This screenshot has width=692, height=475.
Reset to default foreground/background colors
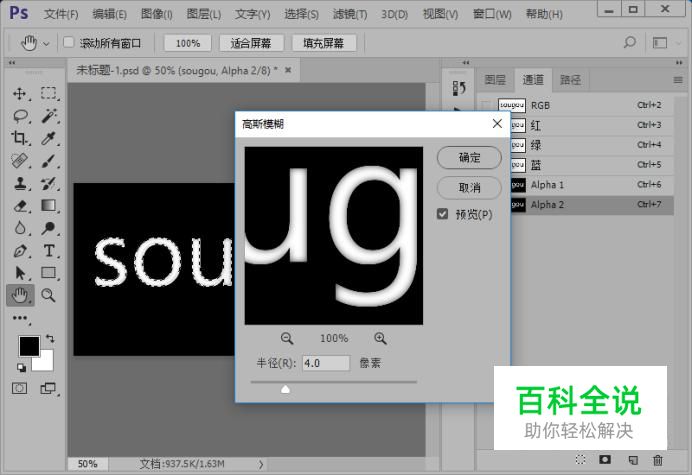(21, 367)
